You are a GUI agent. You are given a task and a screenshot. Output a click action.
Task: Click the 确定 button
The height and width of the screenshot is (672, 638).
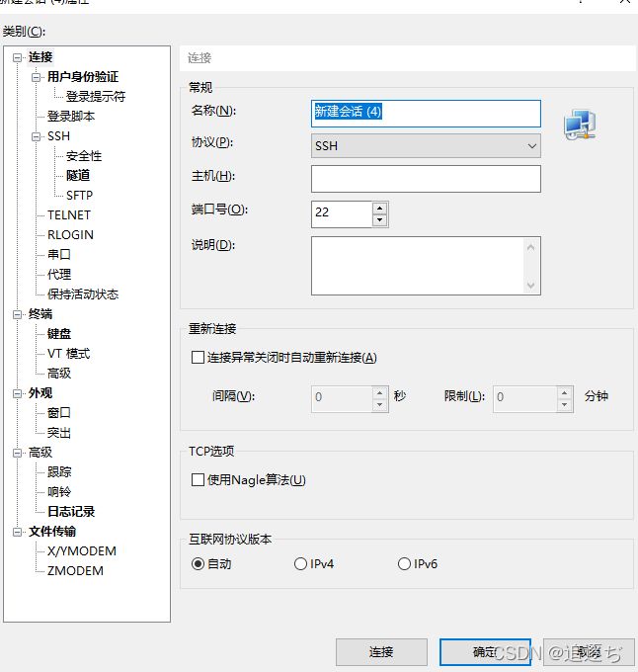(485, 652)
